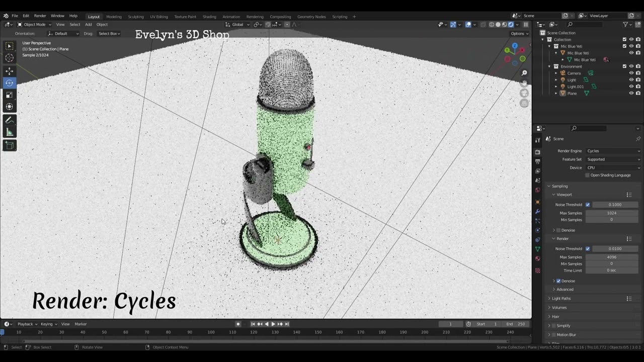Switch viewport shading to Solid

498,25
